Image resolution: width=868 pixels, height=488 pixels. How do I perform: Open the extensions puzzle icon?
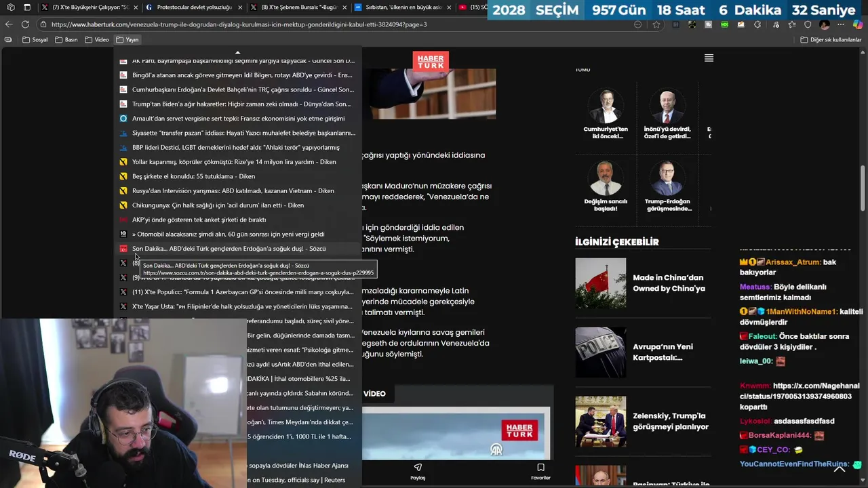coord(757,24)
